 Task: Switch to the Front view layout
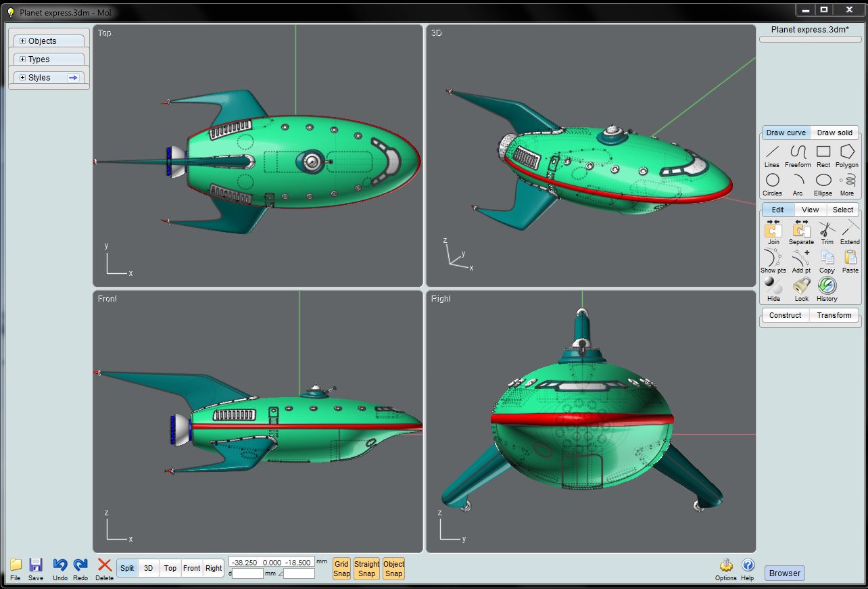point(192,568)
